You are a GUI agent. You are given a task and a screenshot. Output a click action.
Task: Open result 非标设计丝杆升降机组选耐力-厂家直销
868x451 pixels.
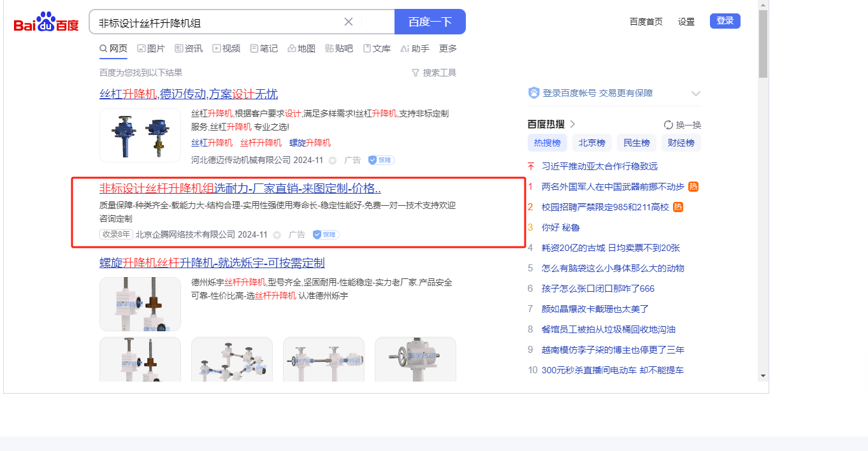(x=240, y=189)
